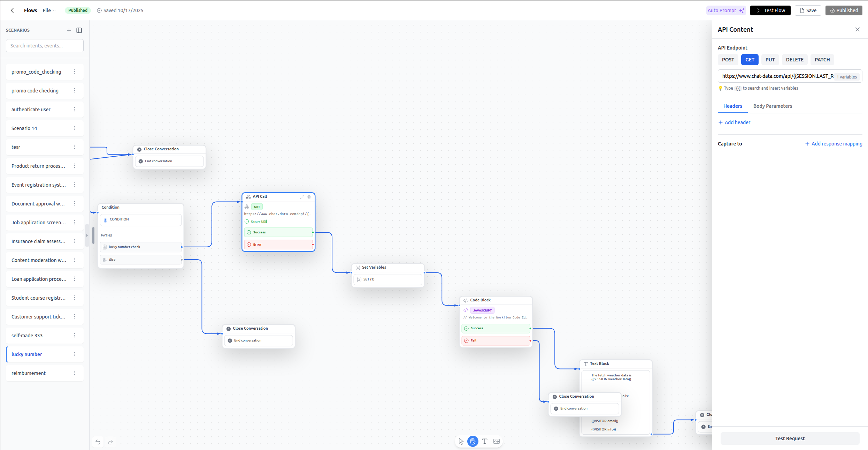The width and height of the screenshot is (868, 450).
Task: Toggle the scenarios sidebar panel layout icon
Action: [79, 30]
